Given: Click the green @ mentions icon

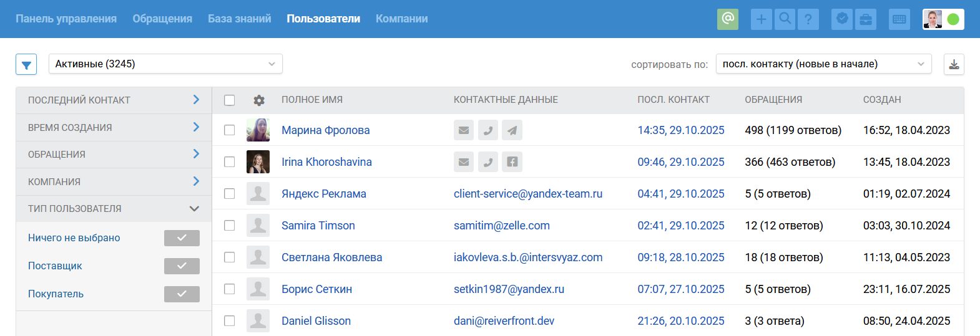Looking at the screenshot, I should [x=727, y=19].
